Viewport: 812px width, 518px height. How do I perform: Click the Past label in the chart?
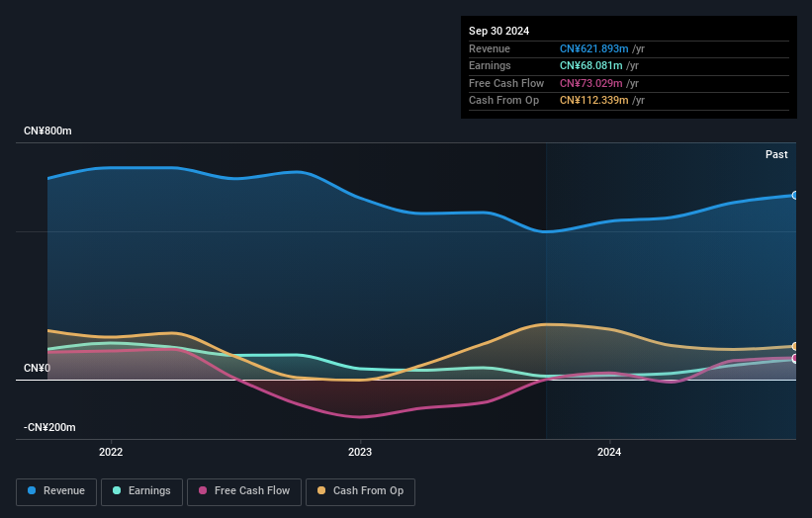coord(776,154)
